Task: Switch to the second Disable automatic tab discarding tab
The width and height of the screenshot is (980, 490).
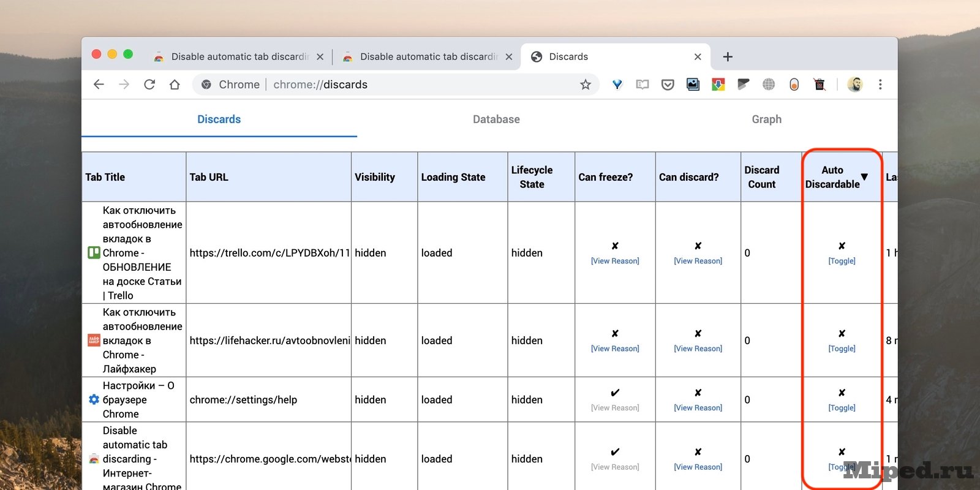Action: (426, 57)
